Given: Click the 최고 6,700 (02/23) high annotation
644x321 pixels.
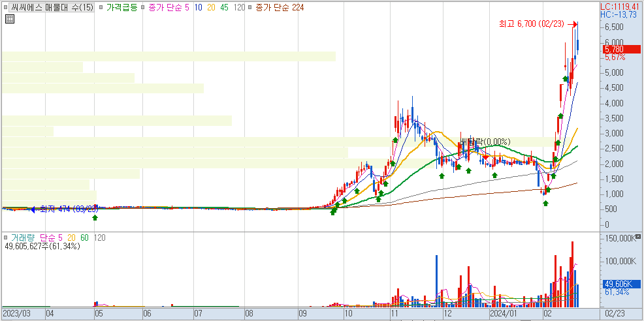Looking at the screenshot, I should tap(533, 25).
